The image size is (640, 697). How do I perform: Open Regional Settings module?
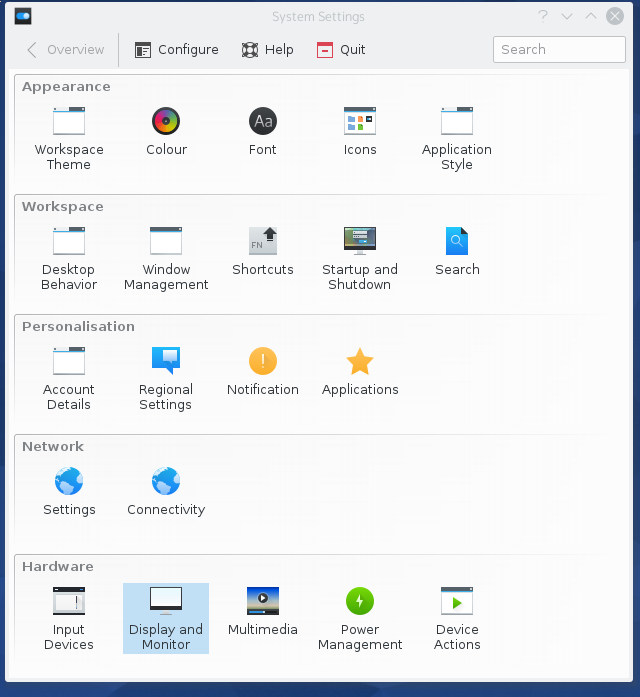tap(166, 378)
